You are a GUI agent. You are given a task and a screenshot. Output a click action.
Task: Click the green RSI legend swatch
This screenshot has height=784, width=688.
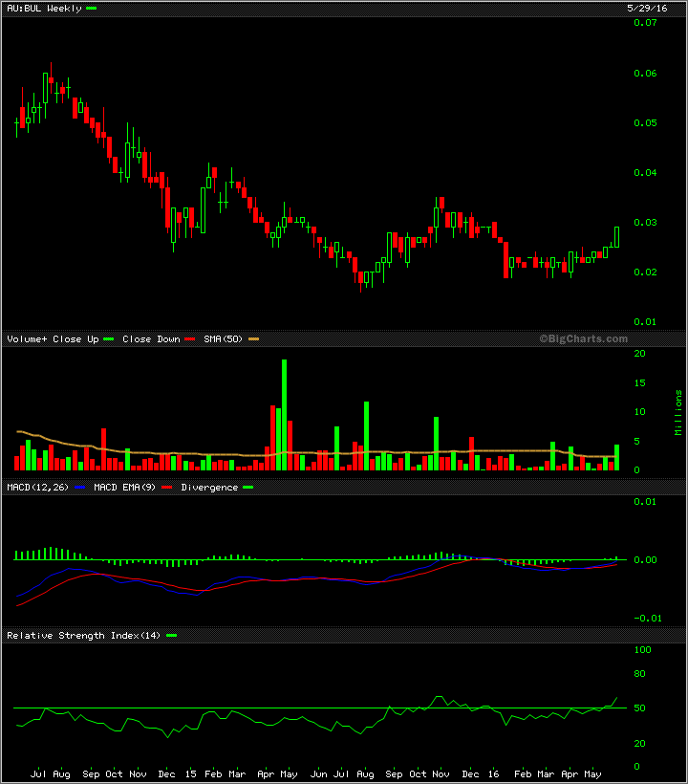171,636
